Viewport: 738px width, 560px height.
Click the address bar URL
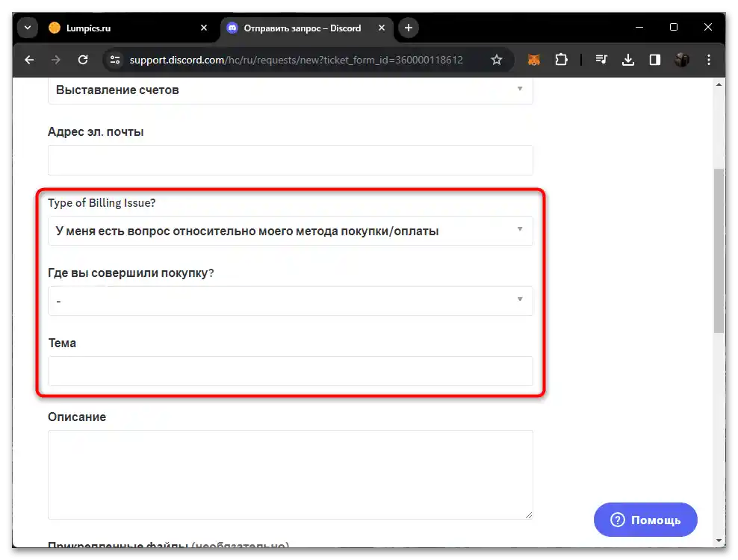tap(296, 60)
